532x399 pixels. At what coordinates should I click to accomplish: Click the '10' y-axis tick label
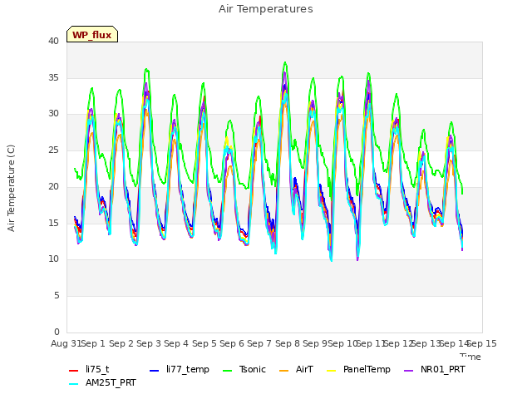point(53,259)
